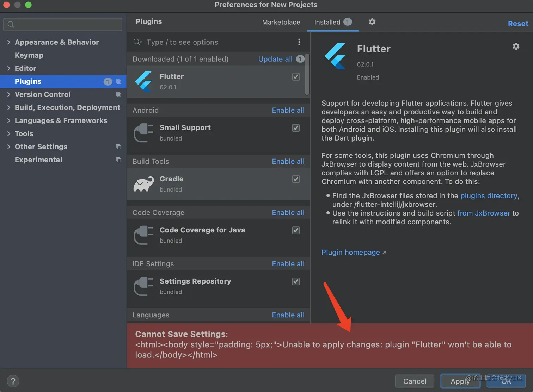
Task: Open the plugins directory link
Action: [x=489, y=196]
